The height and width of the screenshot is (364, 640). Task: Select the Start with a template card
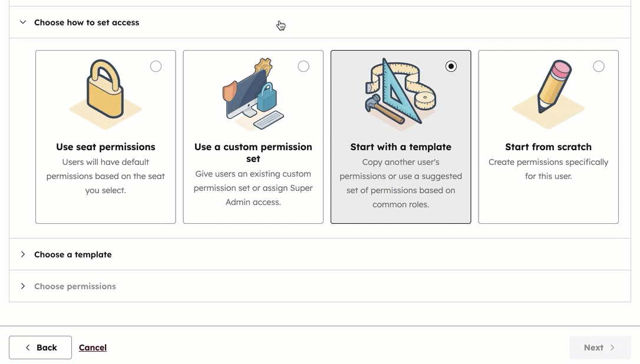(400, 137)
